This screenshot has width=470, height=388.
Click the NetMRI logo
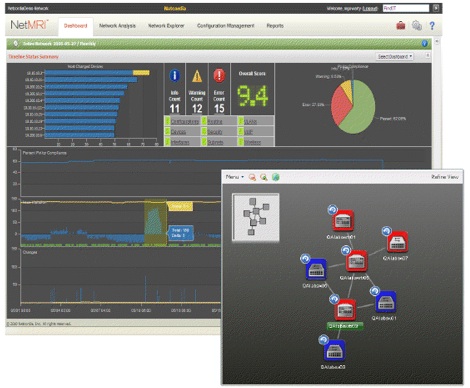[29, 25]
